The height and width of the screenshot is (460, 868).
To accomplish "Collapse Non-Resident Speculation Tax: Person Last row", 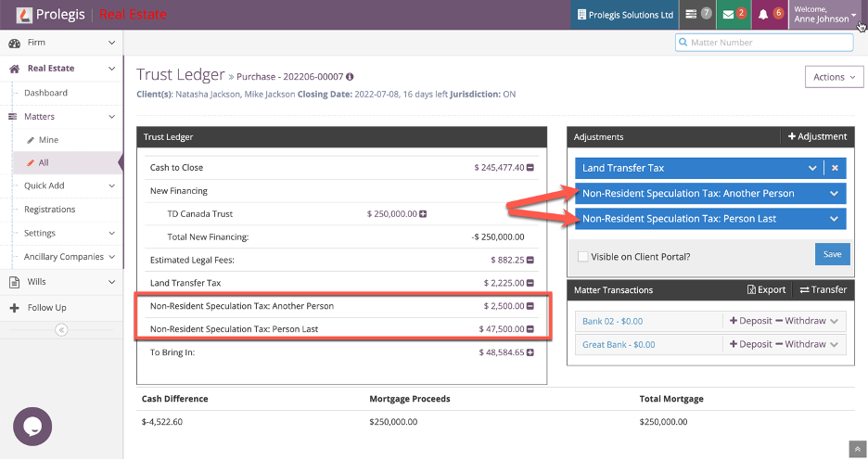I will coord(531,328).
